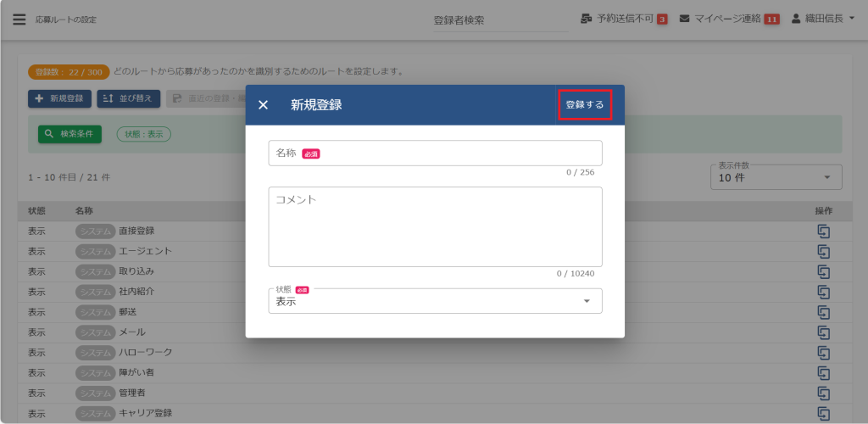Viewport: 868px width, 424px height.
Task: Click copy icon for 直接登録 row
Action: 823,231
